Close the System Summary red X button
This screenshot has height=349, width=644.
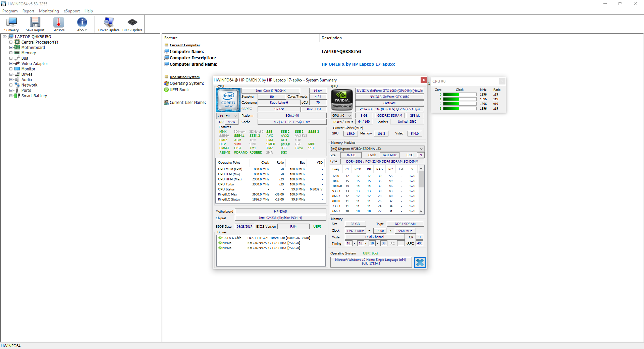[424, 80]
